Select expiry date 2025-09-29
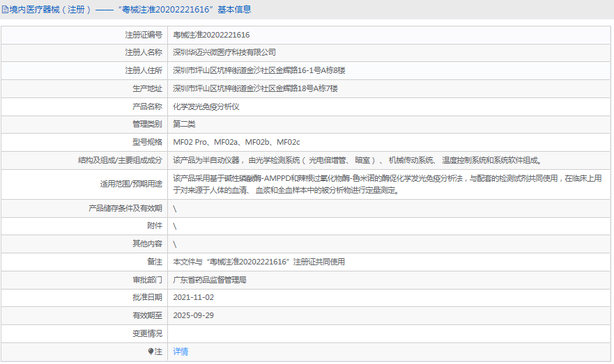This screenshot has width=614, height=364. [194, 315]
